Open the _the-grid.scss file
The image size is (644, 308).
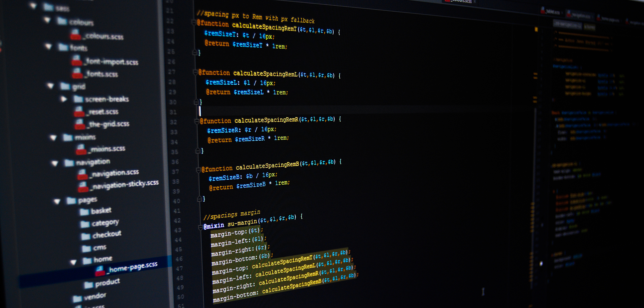click(x=109, y=124)
